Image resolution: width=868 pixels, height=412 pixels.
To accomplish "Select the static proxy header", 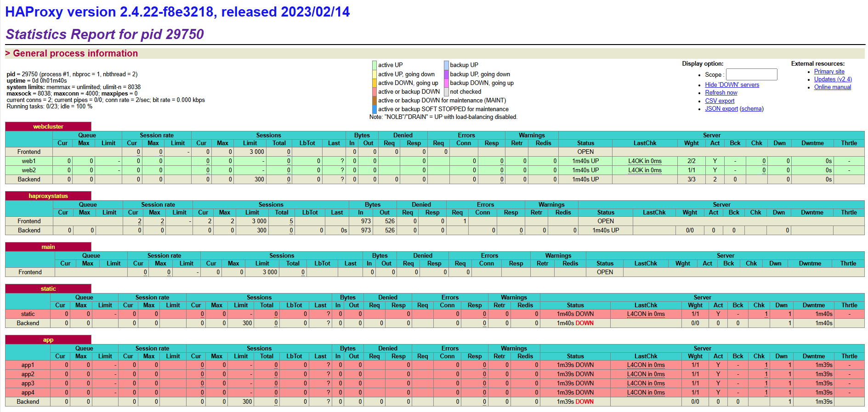I will click(48, 288).
